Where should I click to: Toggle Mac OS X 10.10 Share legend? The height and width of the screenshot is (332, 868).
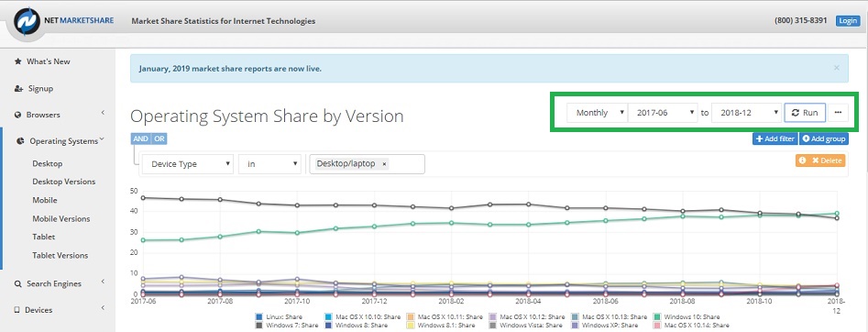364,317
